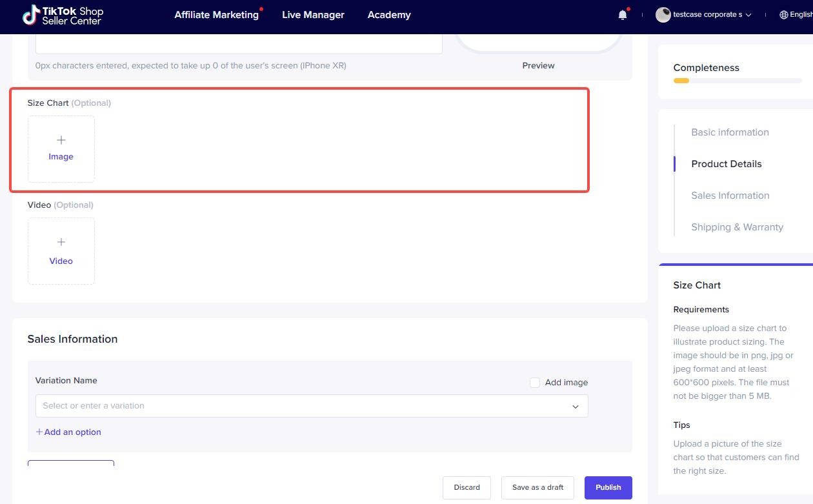This screenshot has width=813, height=504.
Task: Open the Academy menu item
Action: pyautogui.click(x=389, y=15)
